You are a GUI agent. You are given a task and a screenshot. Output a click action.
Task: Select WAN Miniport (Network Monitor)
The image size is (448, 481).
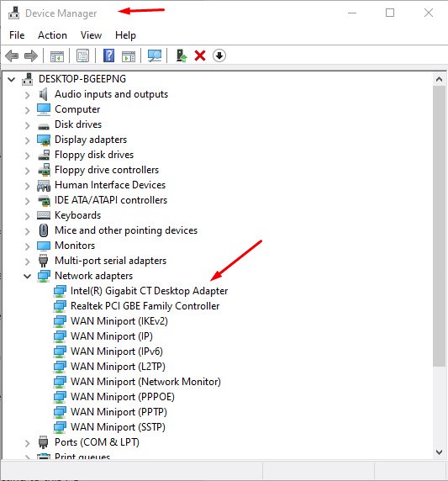(x=145, y=382)
